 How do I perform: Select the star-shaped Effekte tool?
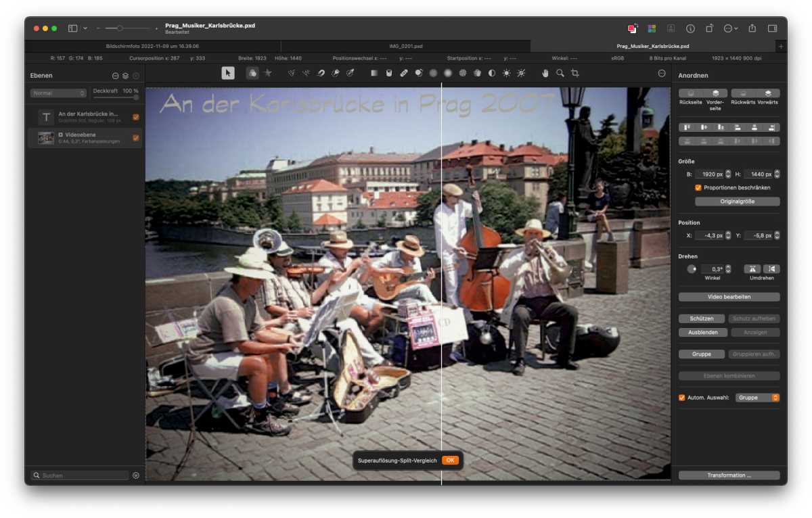[x=267, y=73]
